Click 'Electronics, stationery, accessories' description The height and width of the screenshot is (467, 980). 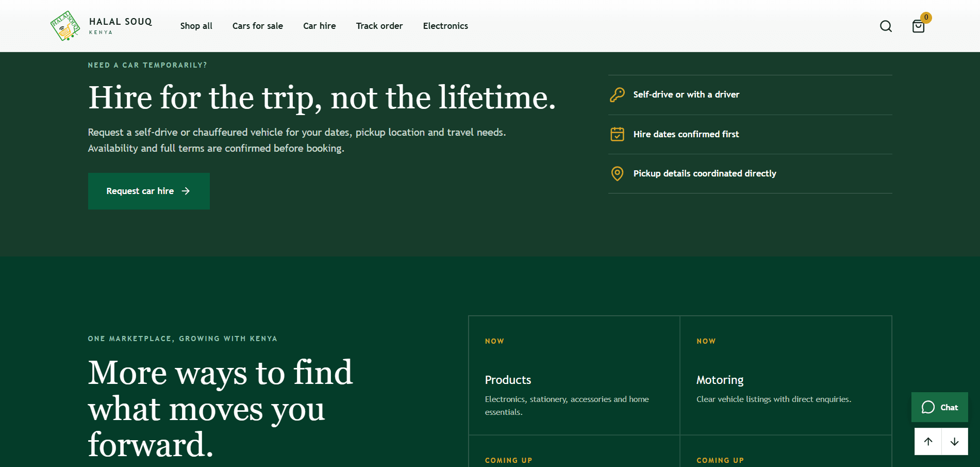point(567,406)
